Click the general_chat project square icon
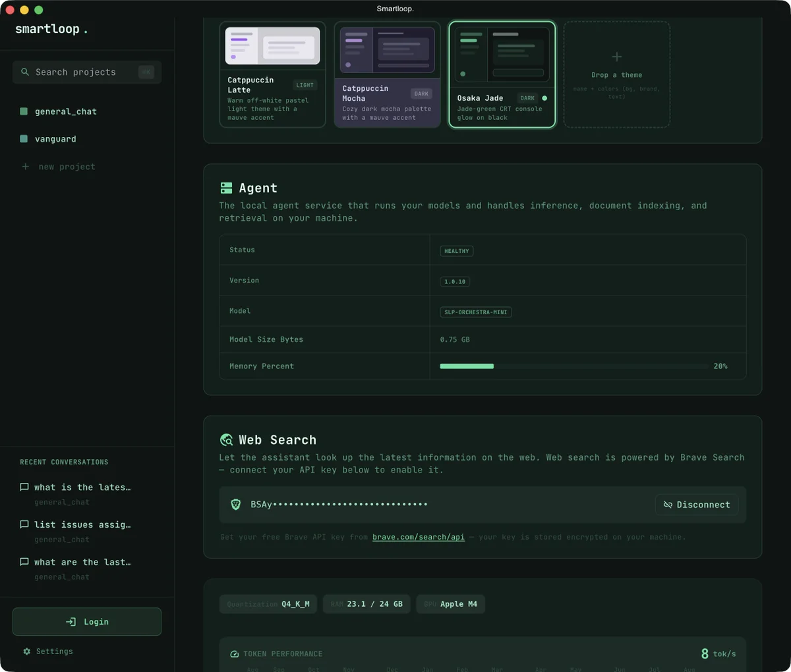The image size is (791, 672). pos(24,111)
